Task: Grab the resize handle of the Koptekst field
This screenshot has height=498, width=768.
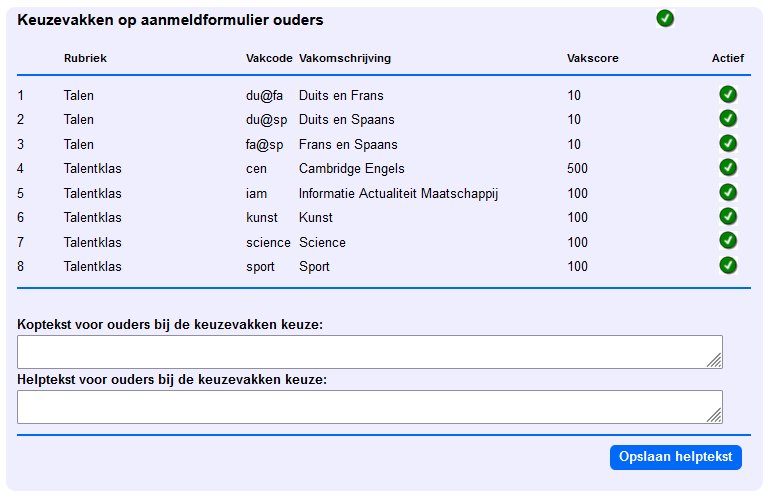Action: 715,360
